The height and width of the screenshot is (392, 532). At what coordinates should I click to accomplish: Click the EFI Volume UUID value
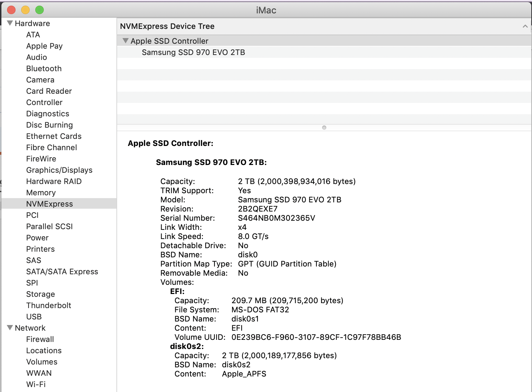click(316, 337)
